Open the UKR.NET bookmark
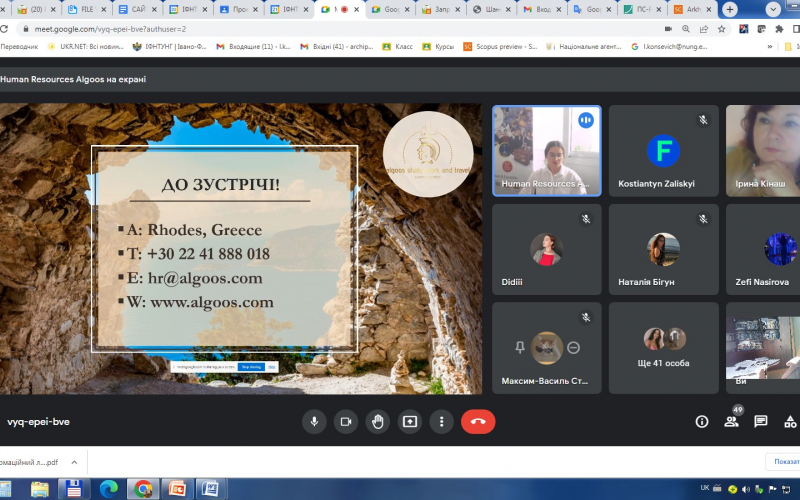 click(85, 46)
